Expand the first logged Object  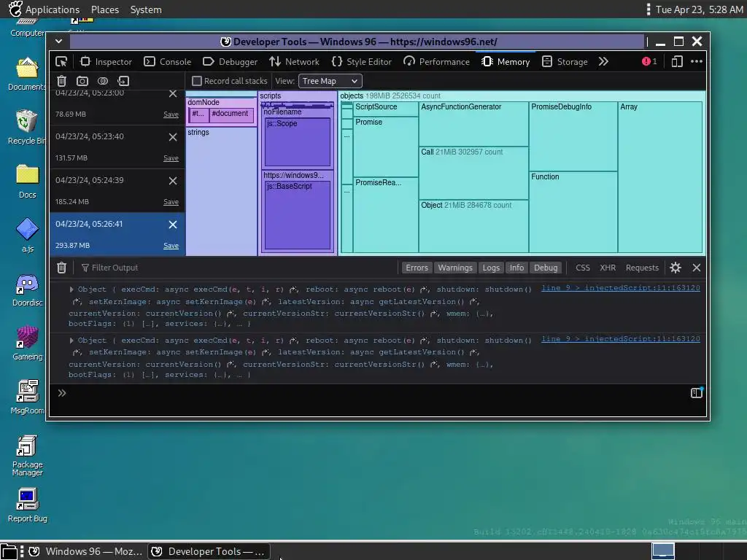tap(71, 289)
